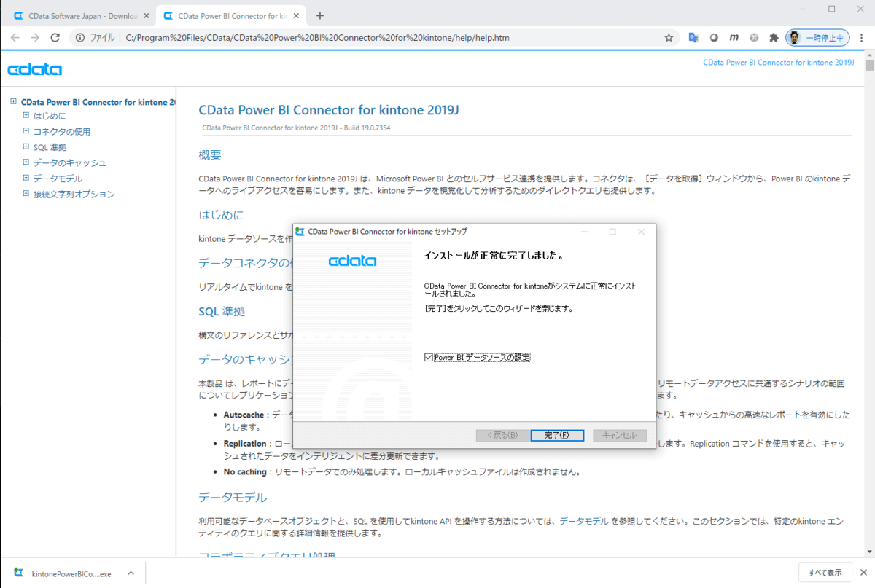Select the root CData Power BI Connector item
The width and height of the screenshot is (875, 588).
point(98,102)
